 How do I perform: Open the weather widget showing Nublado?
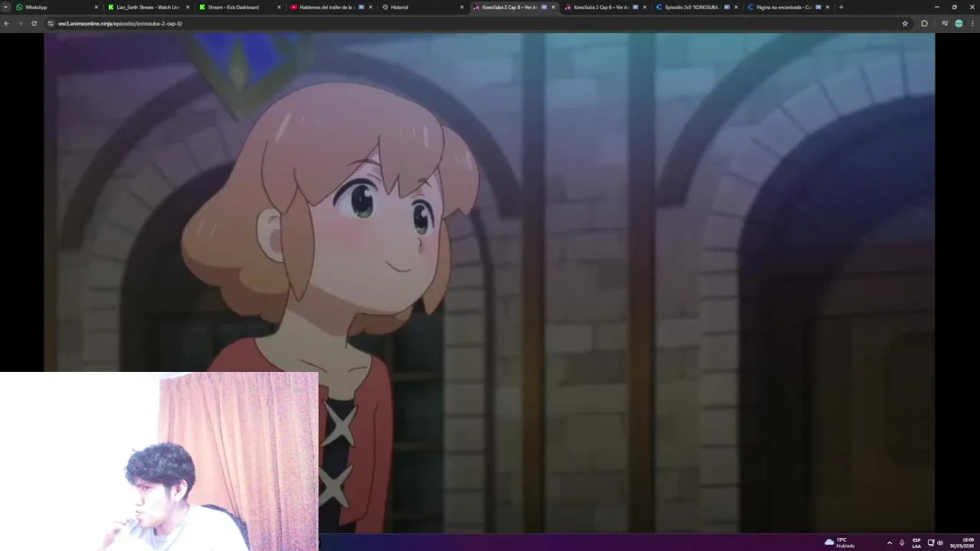pyautogui.click(x=840, y=543)
